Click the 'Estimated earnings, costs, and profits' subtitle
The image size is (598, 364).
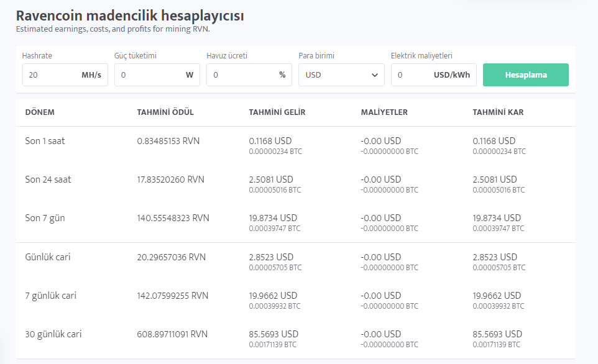point(113,29)
